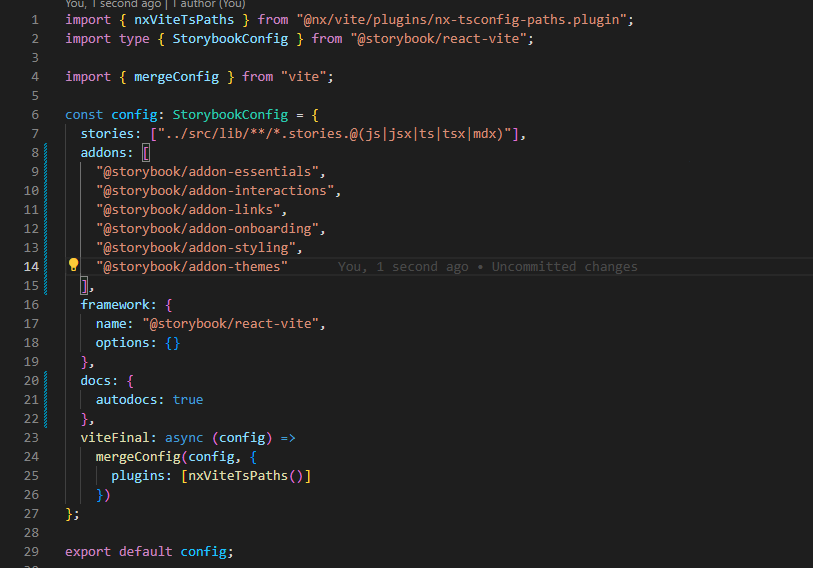The width and height of the screenshot is (813, 568).
Task: Click the 'autodocs' property key
Action: click(x=127, y=400)
